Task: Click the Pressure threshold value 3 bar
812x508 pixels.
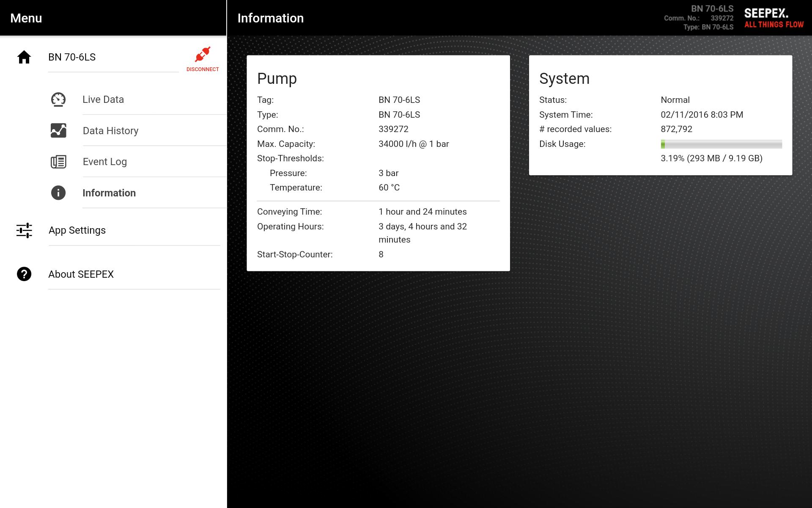Action: (x=389, y=173)
